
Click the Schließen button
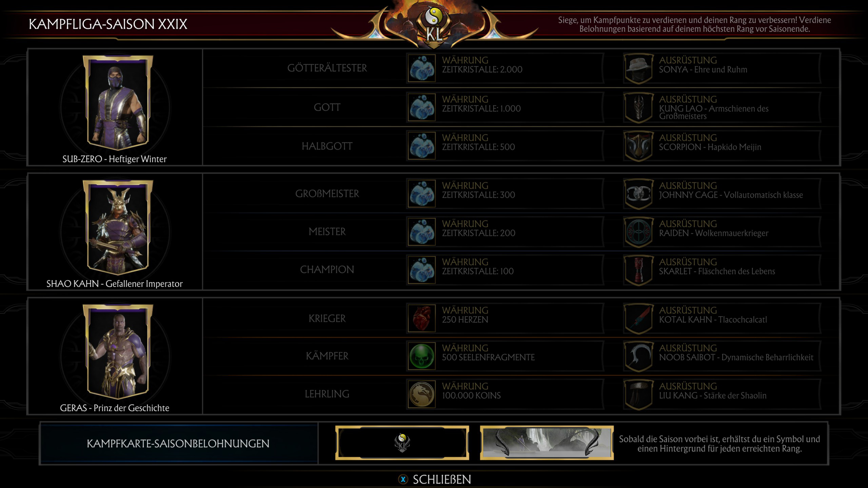pyautogui.click(x=435, y=480)
